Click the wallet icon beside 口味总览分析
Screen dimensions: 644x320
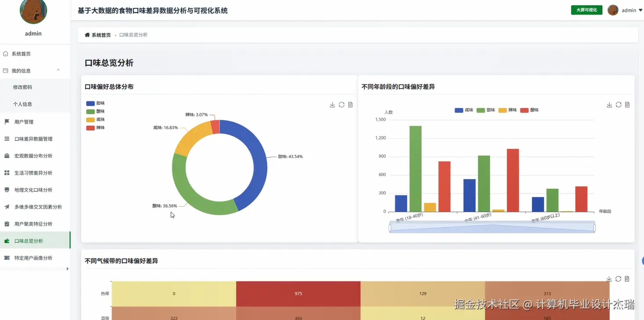point(7,241)
